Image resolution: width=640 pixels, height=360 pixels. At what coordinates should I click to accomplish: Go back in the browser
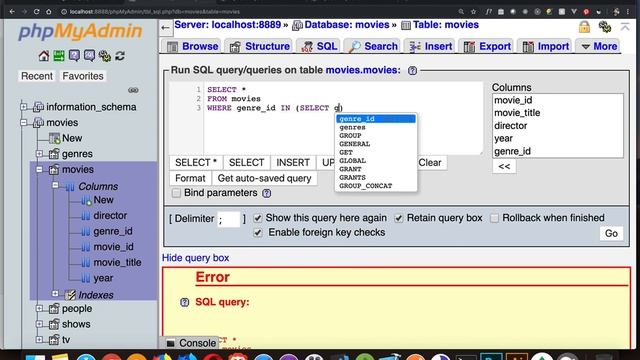click(x=12, y=12)
